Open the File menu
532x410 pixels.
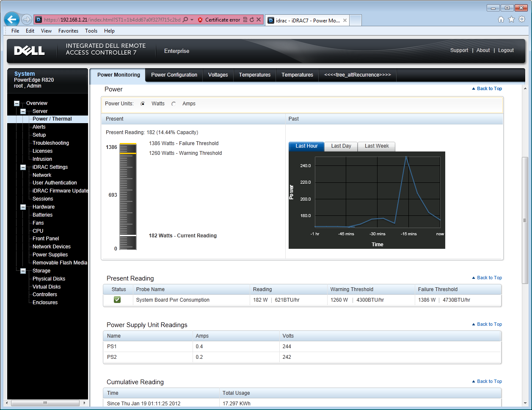click(15, 31)
